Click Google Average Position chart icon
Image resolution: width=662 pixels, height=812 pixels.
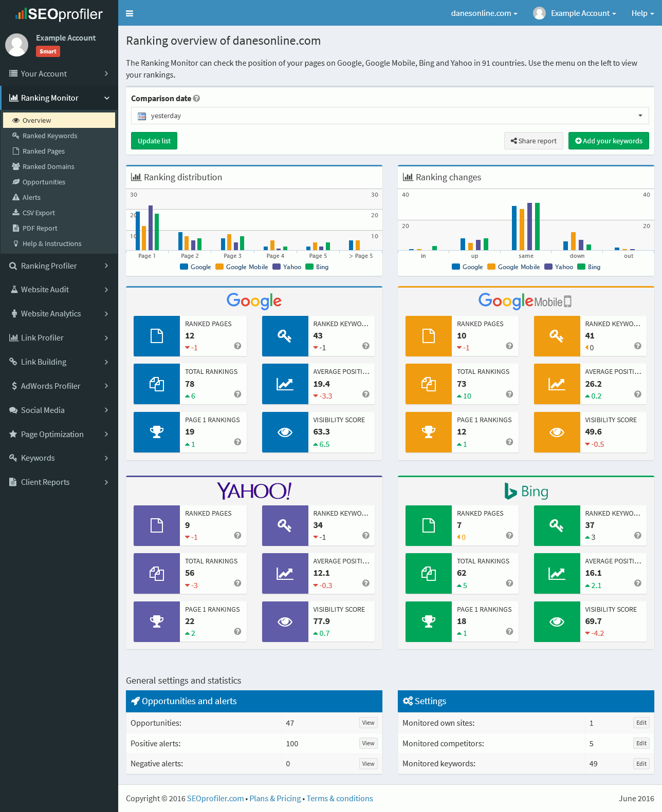285,384
